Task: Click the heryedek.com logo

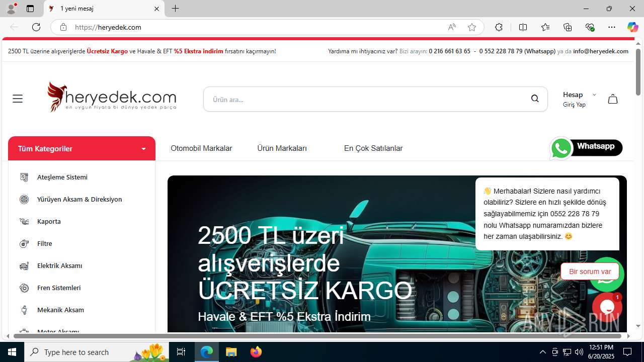Action: click(x=112, y=97)
